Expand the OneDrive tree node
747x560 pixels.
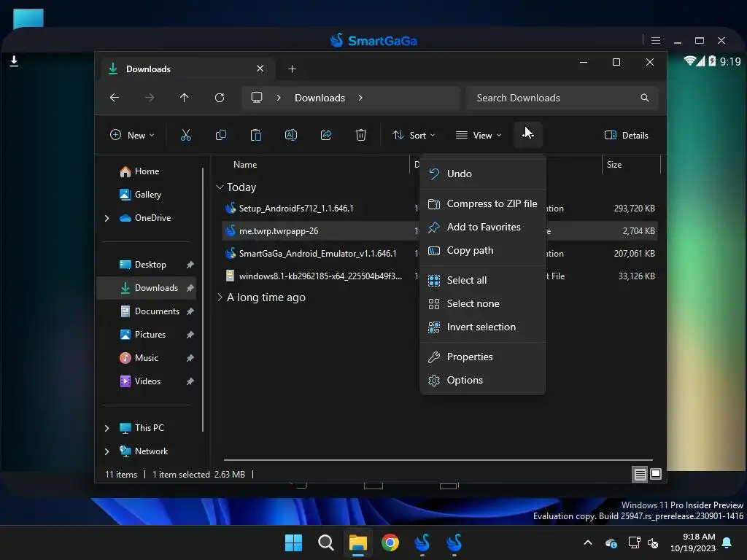click(107, 218)
